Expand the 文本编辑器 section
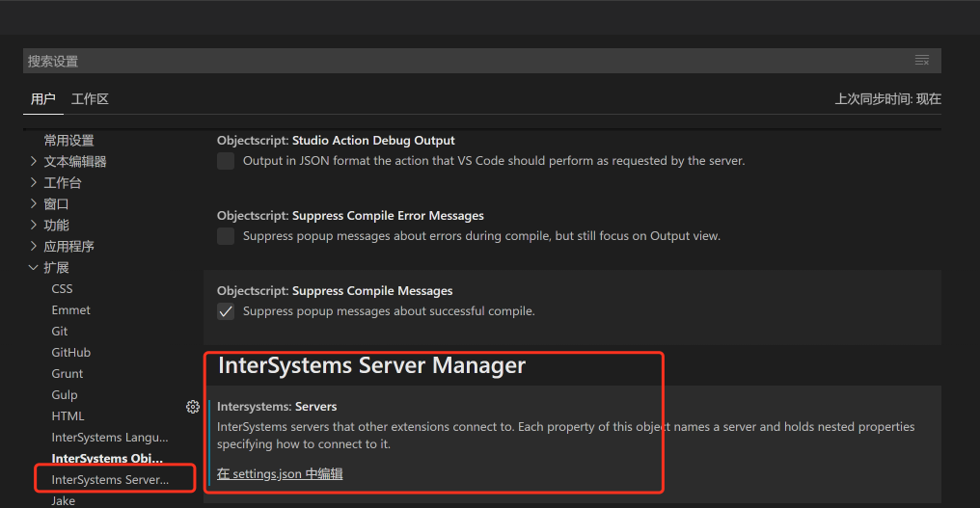 coord(34,161)
